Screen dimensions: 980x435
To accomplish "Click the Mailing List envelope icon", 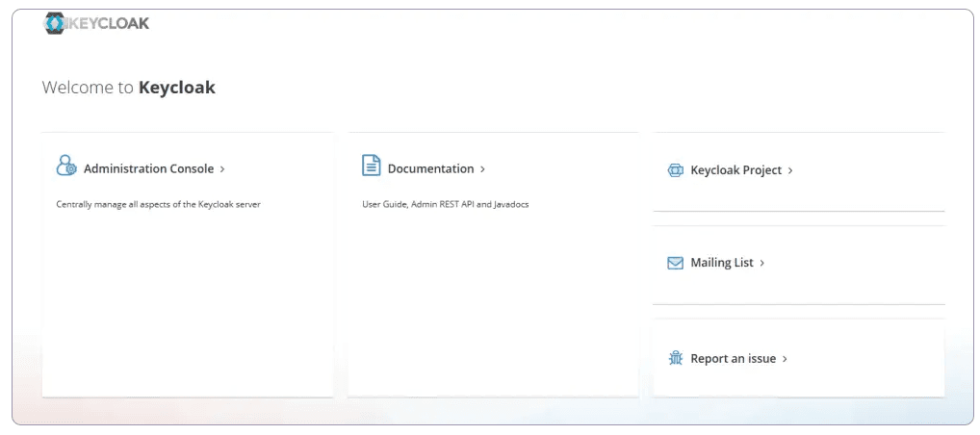I will tap(675, 263).
